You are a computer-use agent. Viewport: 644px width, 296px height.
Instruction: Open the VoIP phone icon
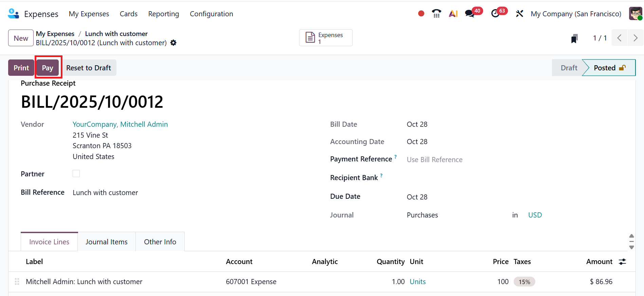coord(436,14)
